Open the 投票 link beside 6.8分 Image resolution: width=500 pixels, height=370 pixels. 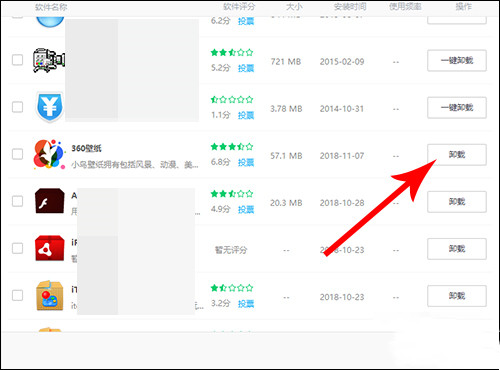point(246,162)
